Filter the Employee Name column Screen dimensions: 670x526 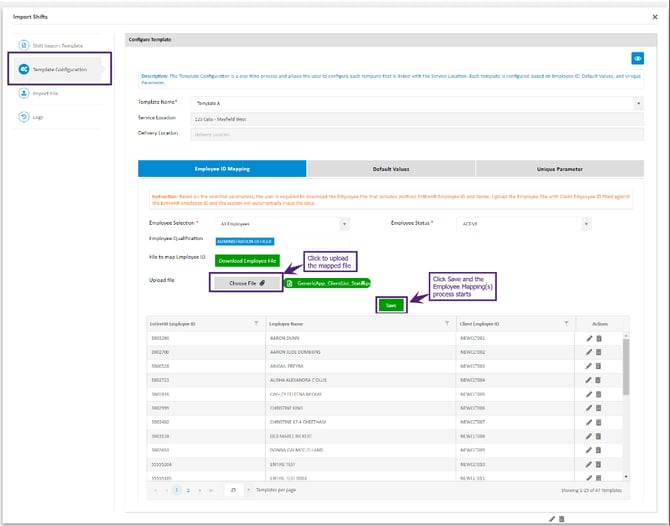click(x=447, y=323)
